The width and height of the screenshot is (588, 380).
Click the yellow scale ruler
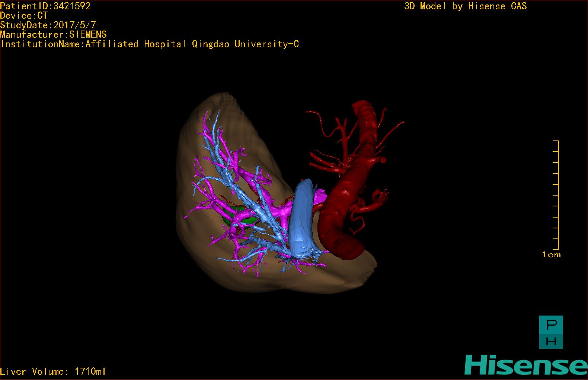(556, 195)
